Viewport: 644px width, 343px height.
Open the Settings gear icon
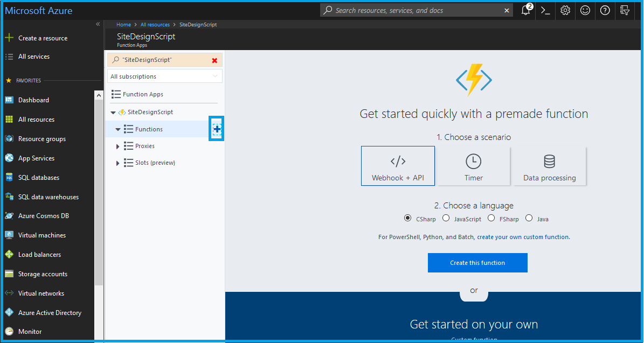pos(565,11)
